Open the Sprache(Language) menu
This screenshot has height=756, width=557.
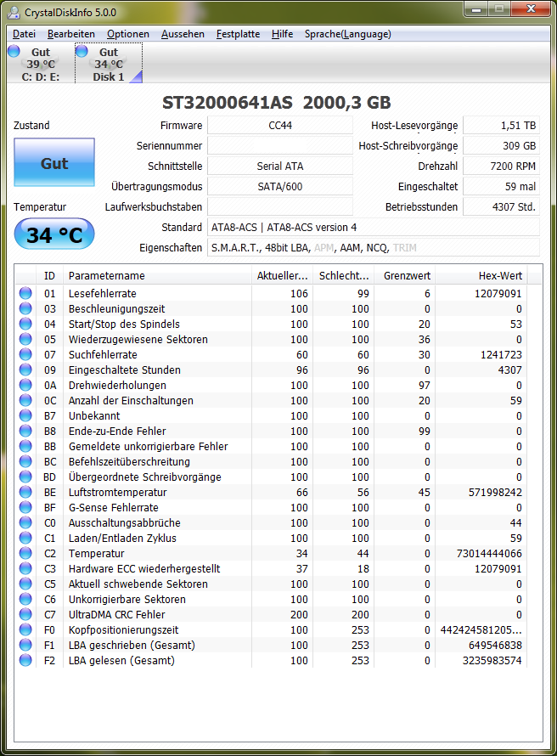[x=347, y=34]
